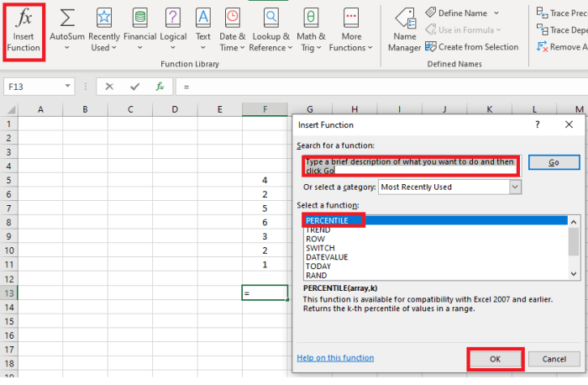Open help with the dialog question mark
Image resolution: width=588 pixels, height=385 pixels.
pos(537,124)
